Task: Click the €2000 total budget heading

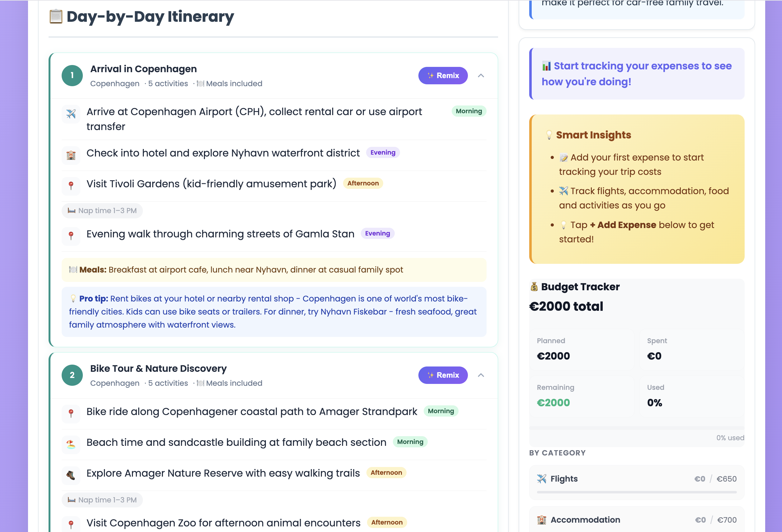Action: (x=566, y=307)
